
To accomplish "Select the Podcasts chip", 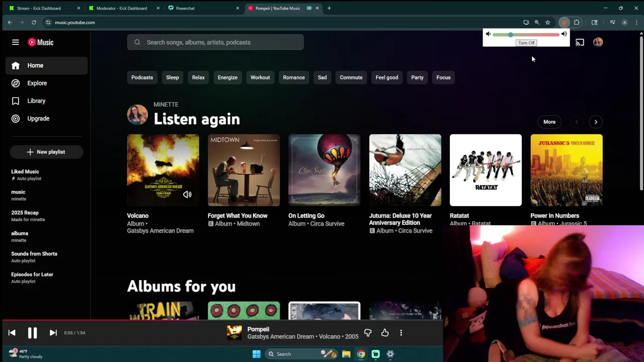I will (x=142, y=77).
